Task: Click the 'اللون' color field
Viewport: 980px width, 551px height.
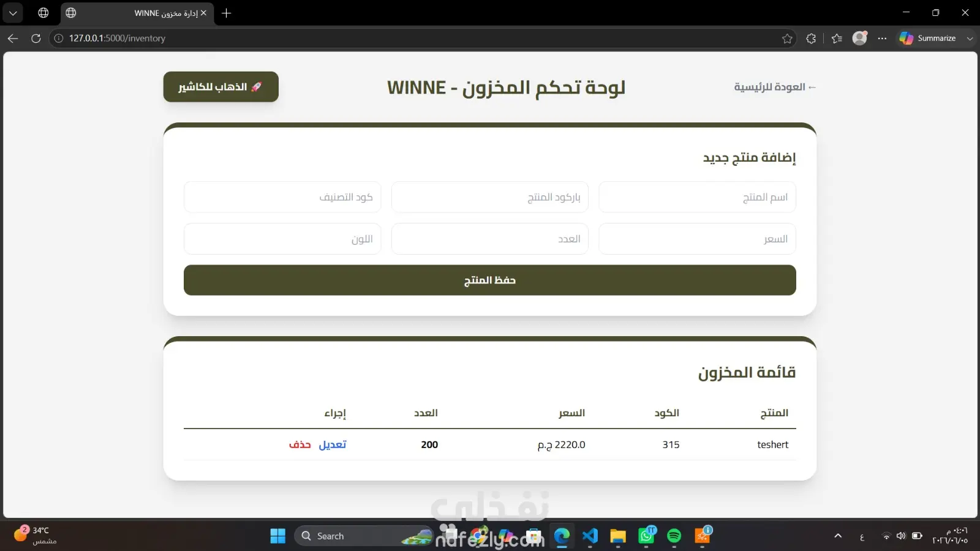Action: pyautogui.click(x=282, y=239)
